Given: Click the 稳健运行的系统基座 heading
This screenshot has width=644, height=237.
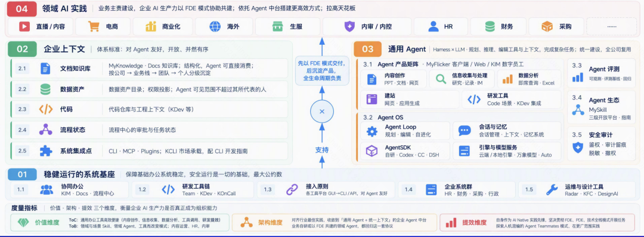Looking at the screenshot, I should click(x=79, y=174).
